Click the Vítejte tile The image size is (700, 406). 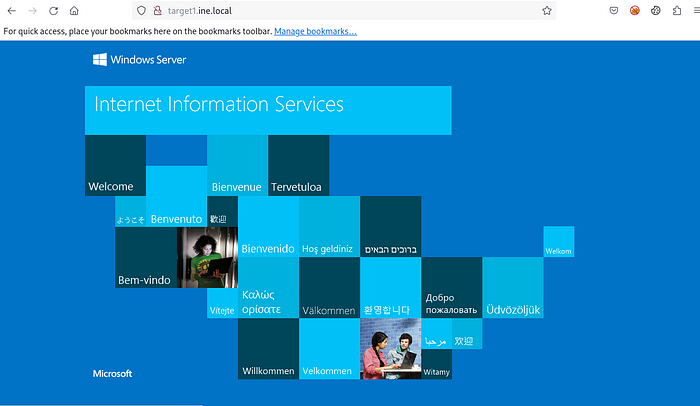click(x=222, y=303)
